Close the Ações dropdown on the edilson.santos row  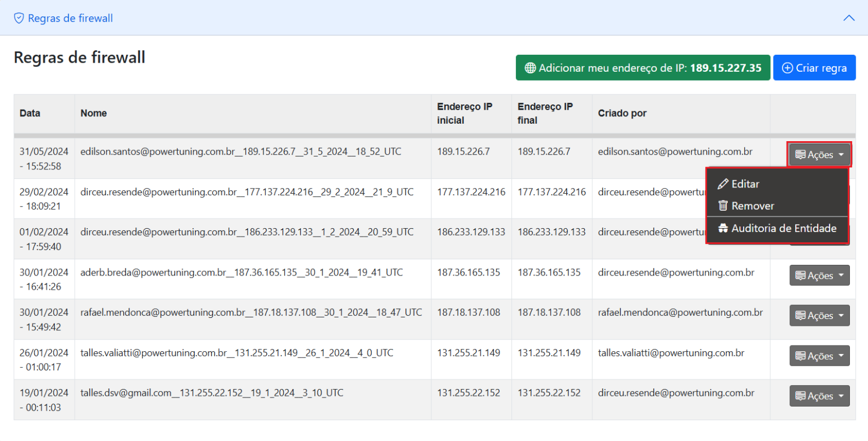point(819,154)
